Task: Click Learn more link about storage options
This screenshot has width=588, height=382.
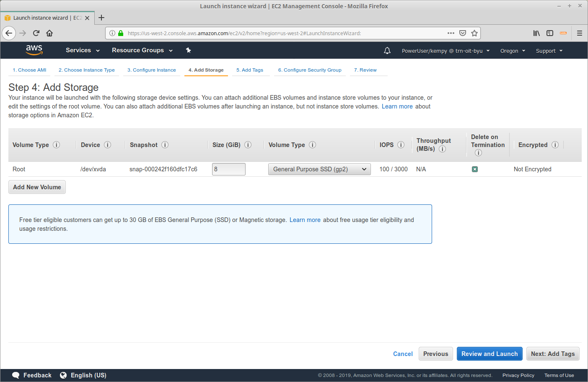Action: (x=397, y=106)
